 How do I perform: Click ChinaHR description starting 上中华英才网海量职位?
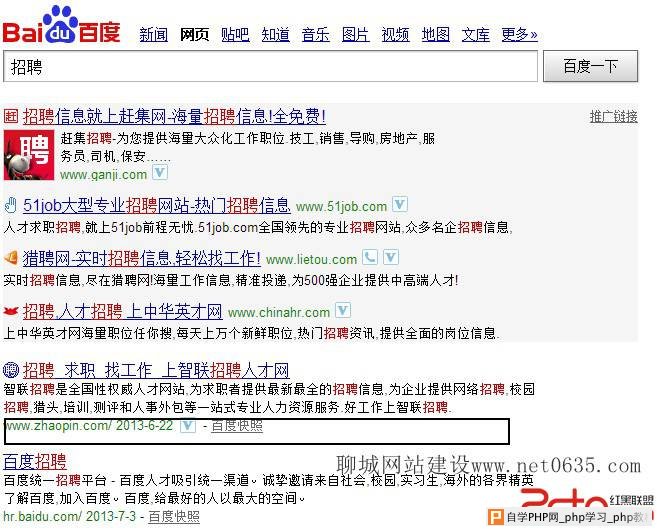pyautogui.click(x=251, y=333)
